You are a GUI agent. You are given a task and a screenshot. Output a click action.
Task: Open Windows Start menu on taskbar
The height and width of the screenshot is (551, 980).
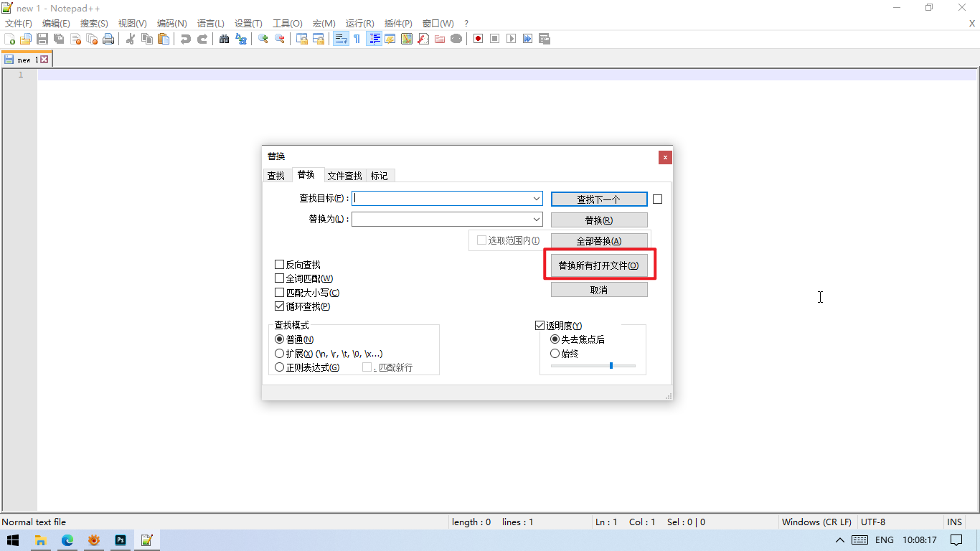[13, 540]
